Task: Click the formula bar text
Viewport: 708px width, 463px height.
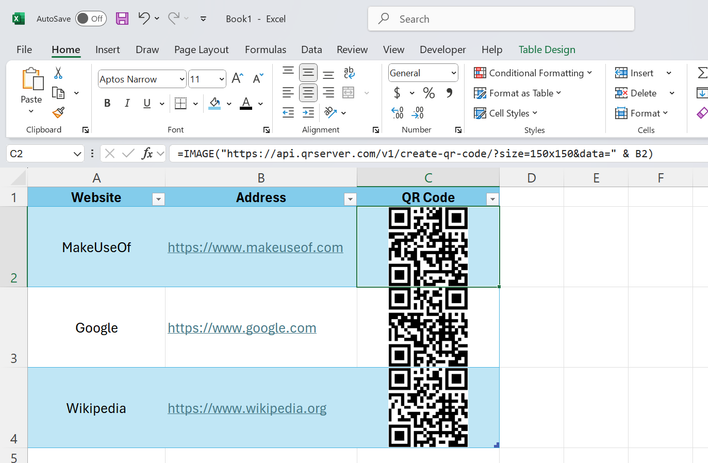Action: pos(415,154)
